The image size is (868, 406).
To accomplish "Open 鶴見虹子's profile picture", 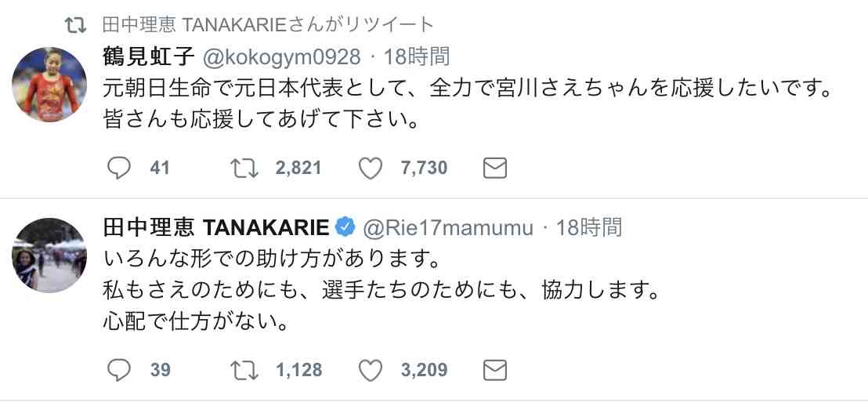I will tap(49, 84).
